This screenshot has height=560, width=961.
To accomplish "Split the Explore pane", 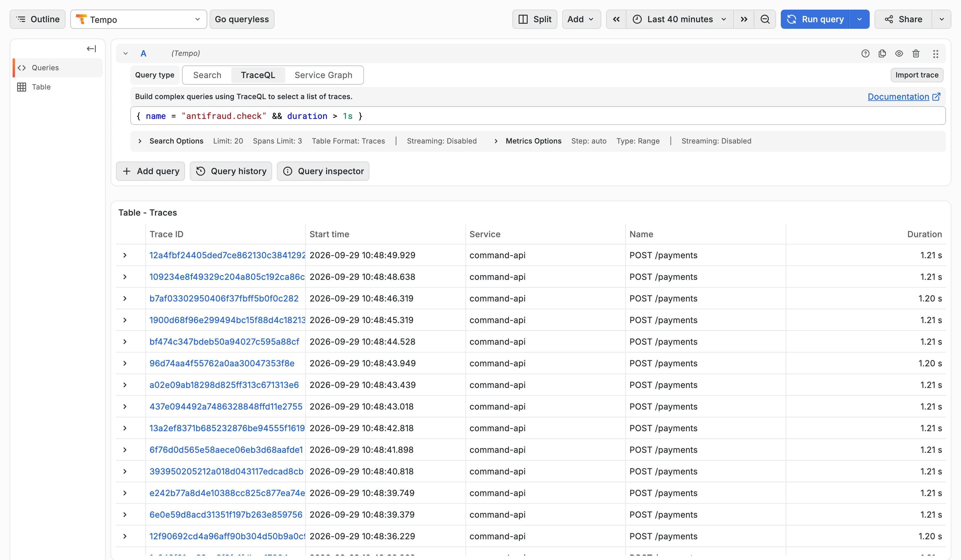I will 535,19.
